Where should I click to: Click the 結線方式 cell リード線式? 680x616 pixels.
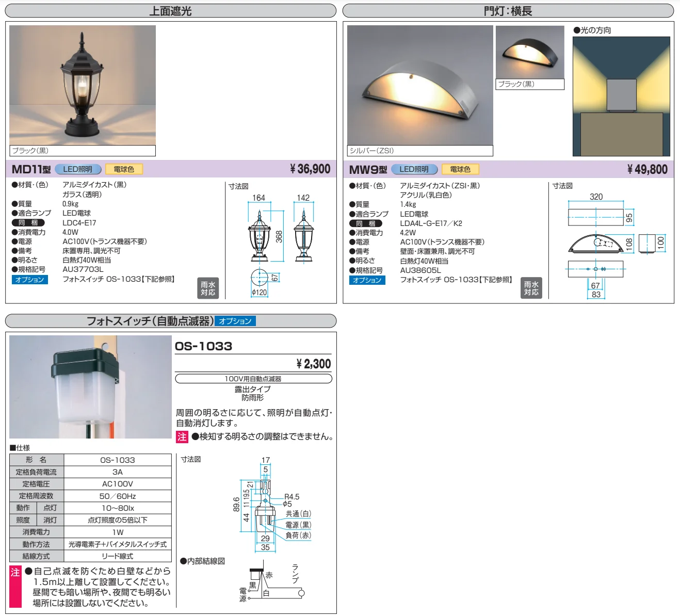[x=118, y=556]
